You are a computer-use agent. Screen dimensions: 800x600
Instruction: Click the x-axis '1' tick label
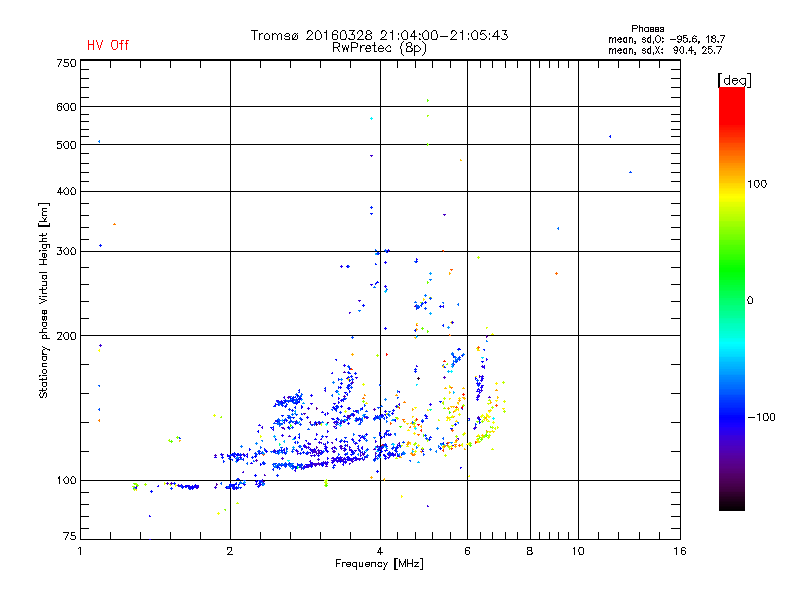(x=80, y=551)
